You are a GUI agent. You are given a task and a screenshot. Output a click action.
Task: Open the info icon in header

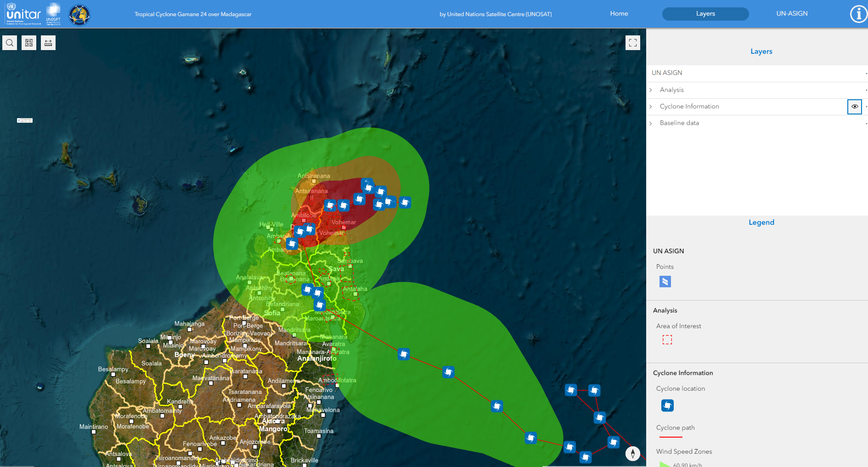point(858,14)
